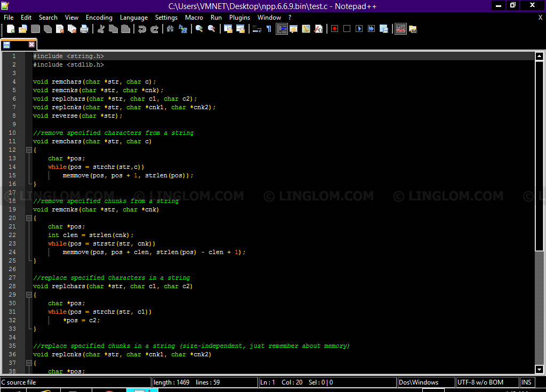Viewport: 546px width, 392px height.
Task: Click line number 10 in the margin
Action: coord(12,133)
